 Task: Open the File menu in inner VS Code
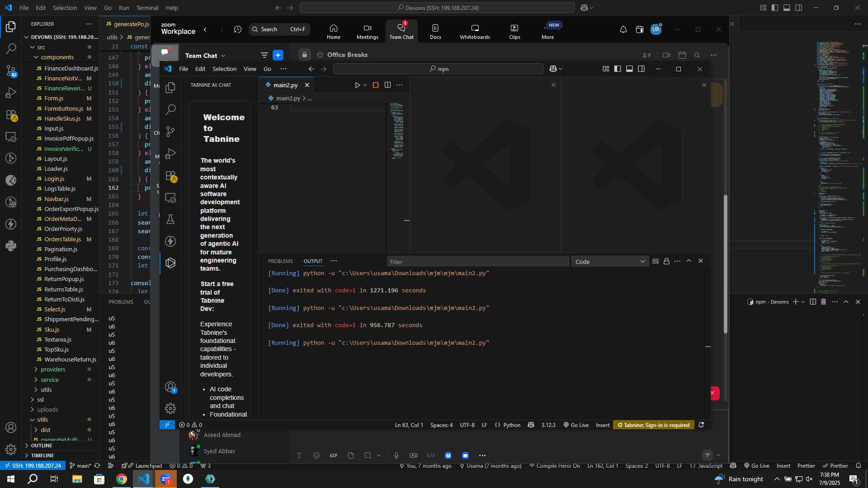(x=184, y=69)
